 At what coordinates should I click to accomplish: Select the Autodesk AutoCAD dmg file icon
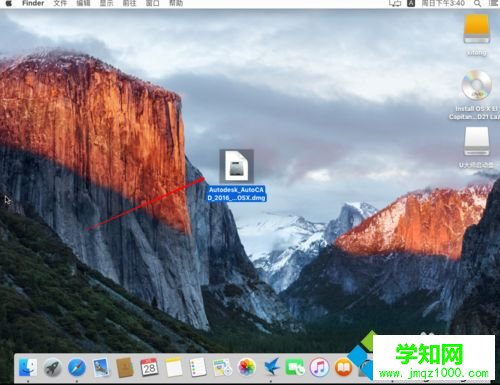click(237, 166)
